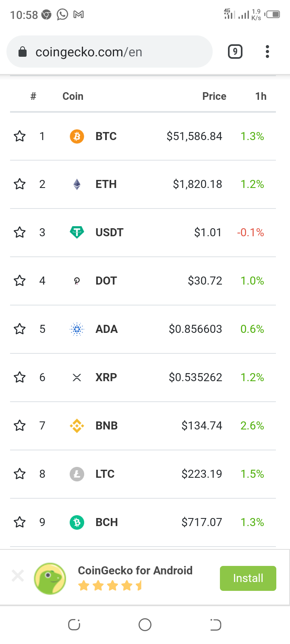Sort table by Coin column header
Screen dimensions: 290x644
[x=73, y=96]
